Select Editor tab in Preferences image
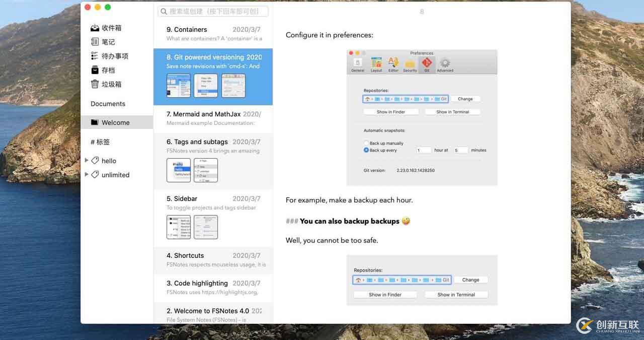This screenshot has width=644, height=340. pos(393,65)
